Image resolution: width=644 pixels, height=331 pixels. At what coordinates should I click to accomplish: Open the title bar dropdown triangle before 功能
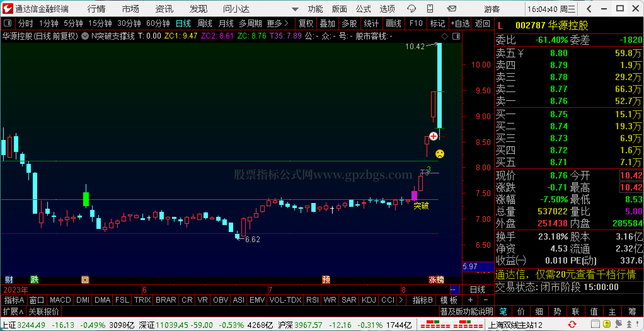pos(295,9)
